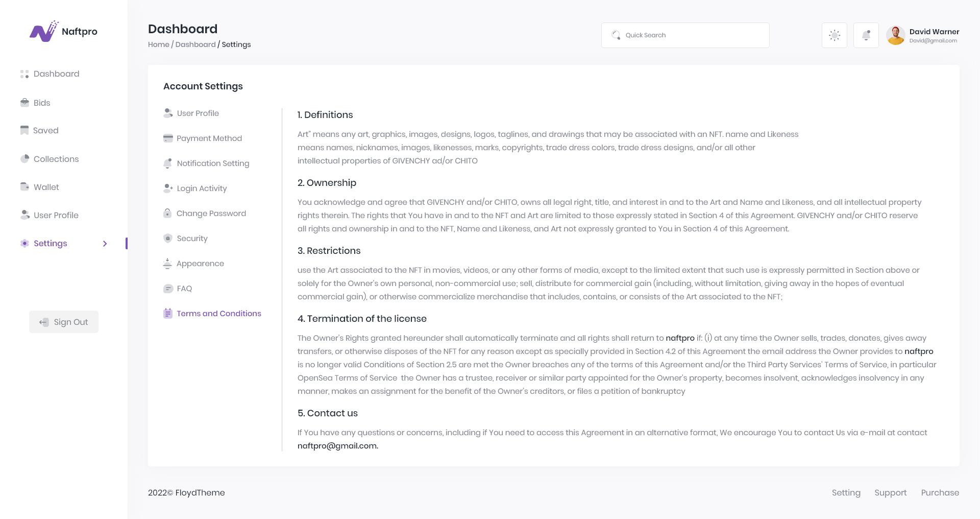Click the Security shield icon
This screenshot has height=519, width=980.
[167, 239]
